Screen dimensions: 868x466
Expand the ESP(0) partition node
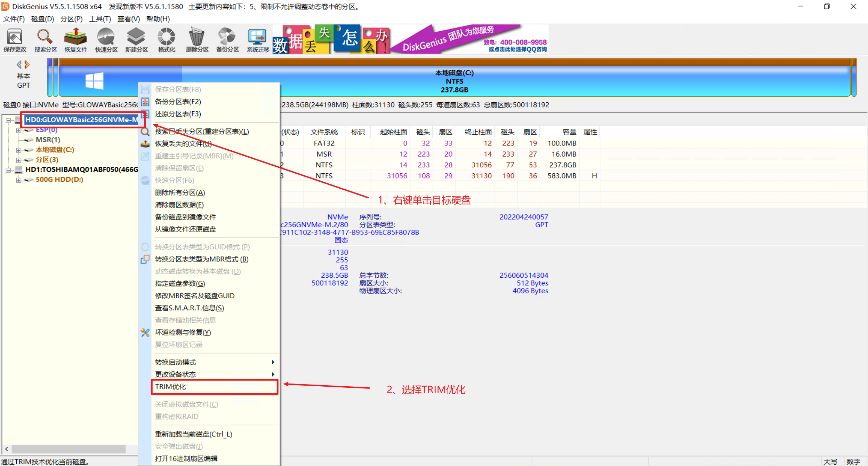19,130
